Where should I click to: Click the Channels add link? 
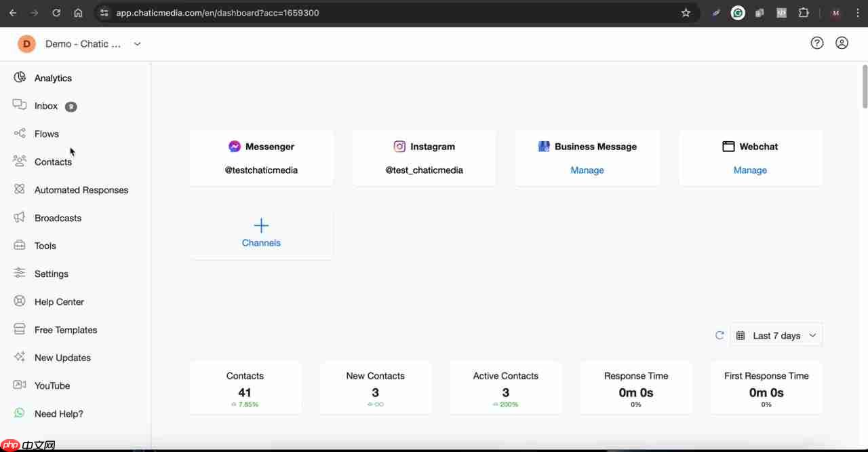coord(261,242)
